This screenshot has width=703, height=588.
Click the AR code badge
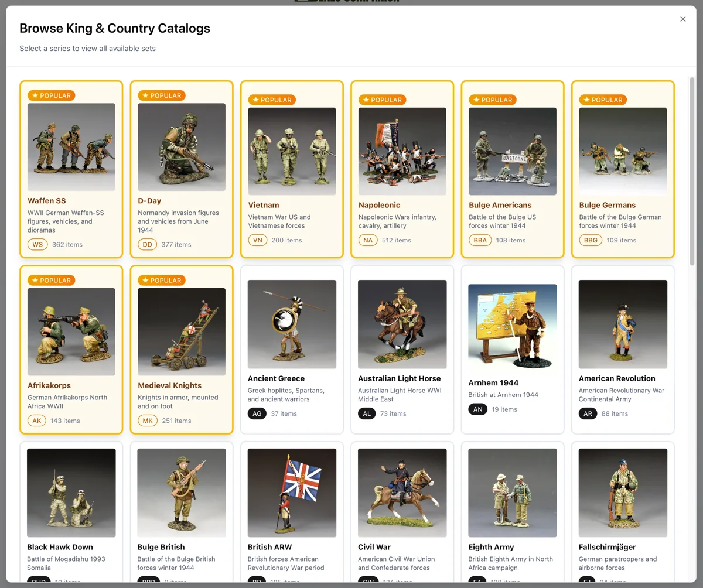pos(588,413)
